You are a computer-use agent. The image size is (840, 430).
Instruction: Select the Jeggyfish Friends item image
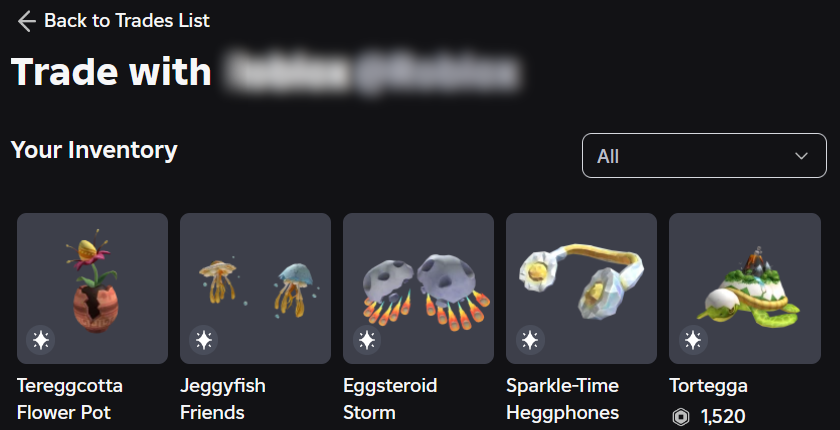(x=255, y=288)
